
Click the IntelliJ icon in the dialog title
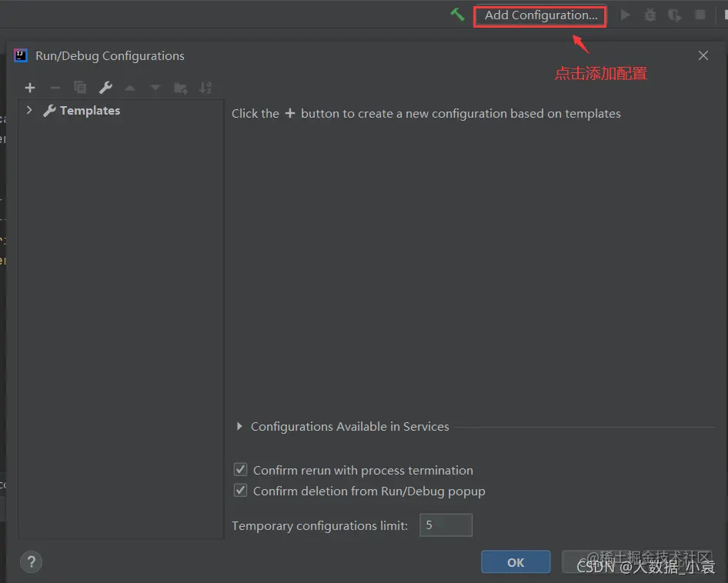(x=21, y=55)
